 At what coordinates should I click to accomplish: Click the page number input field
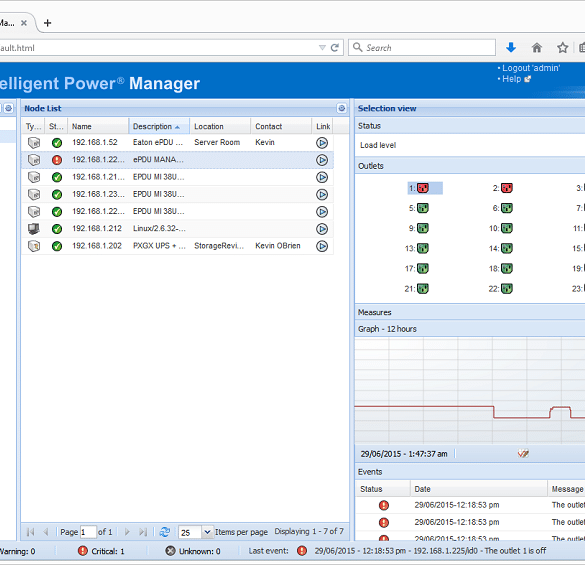click(88, 532)
